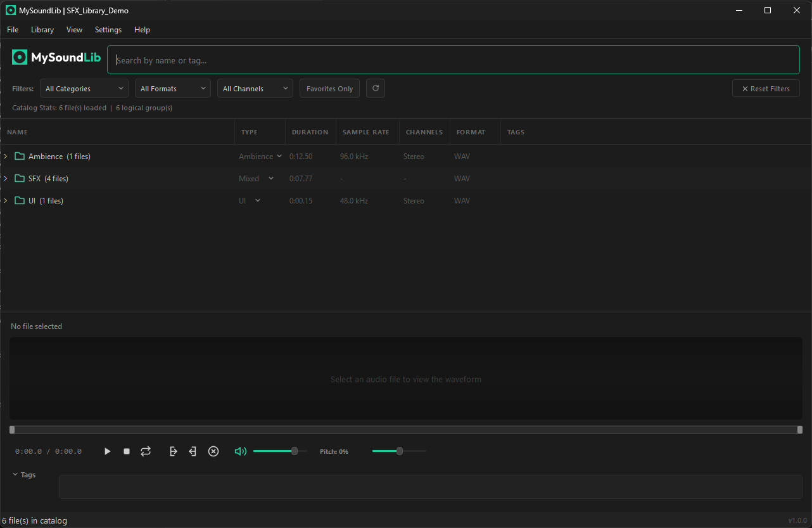Click the 0:00.0 / 0:00.0 time readout
812x528 pixels.
[48, 451]
